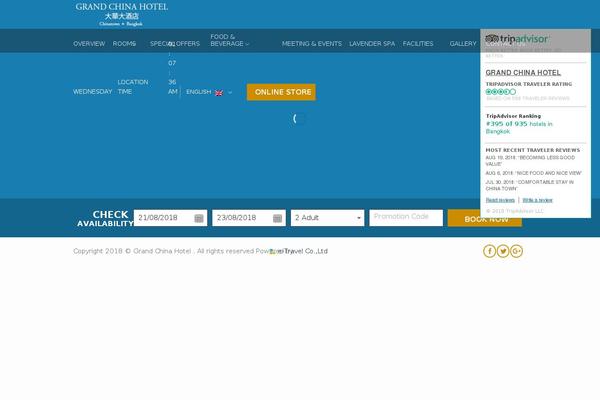Screen dimensions: 600x400
Task: Click the Grand China Hotel logo
Action: (121, 14)
